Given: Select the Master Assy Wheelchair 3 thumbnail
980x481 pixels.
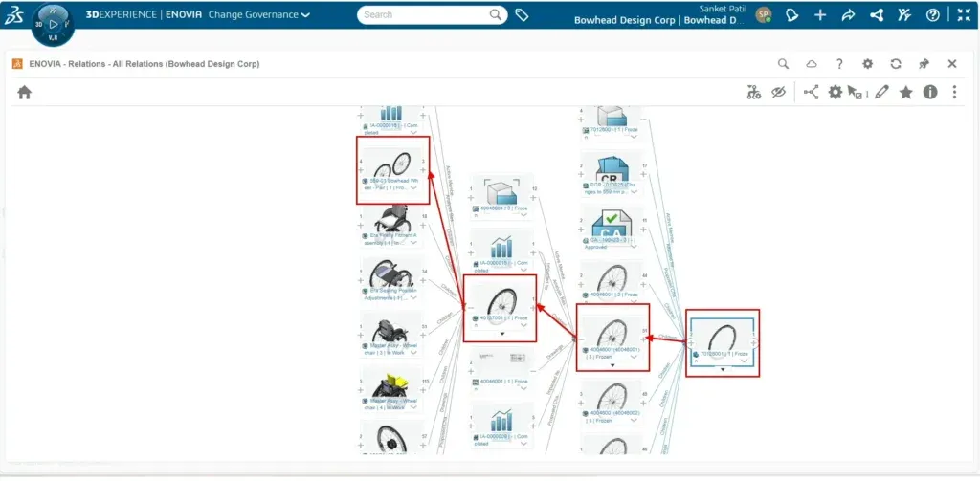Looking at the screenshot, I should 391,329.
